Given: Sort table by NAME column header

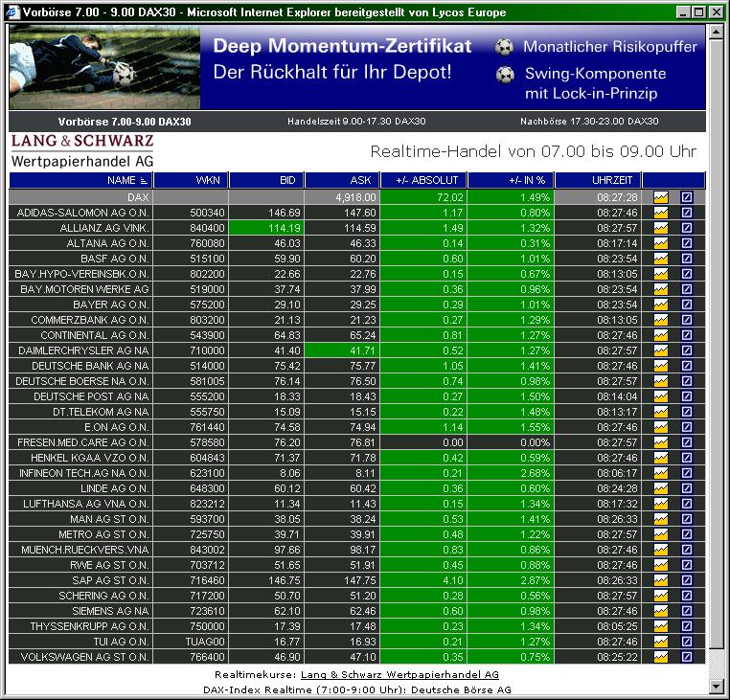Looking at the screenshot, I should click(x=81, y=180).
